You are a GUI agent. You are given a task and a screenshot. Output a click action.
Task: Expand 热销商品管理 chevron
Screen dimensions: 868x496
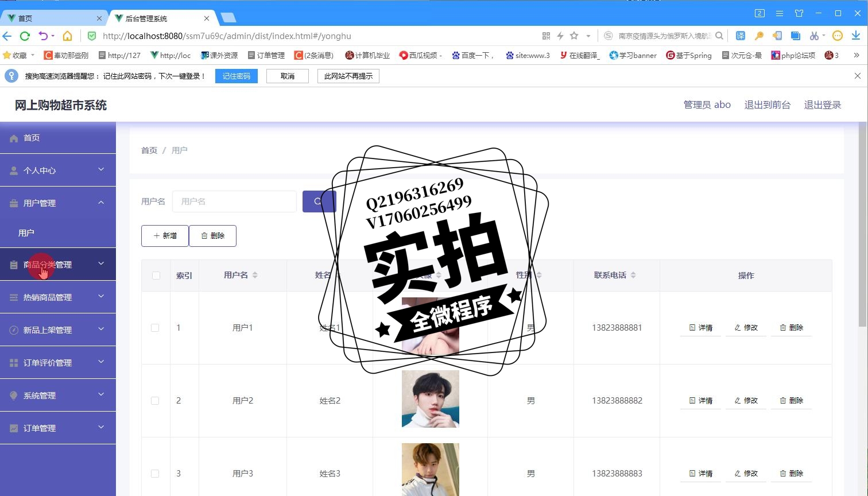[101, 296]
